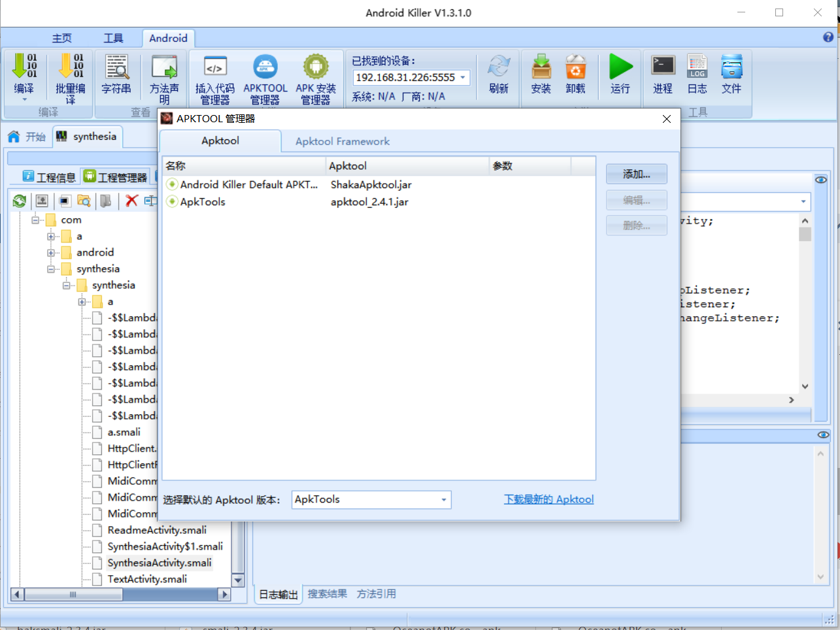Image resolution: width=840 pixels, height=630 pixels.
Task: Click the tree horizontal scrollbar thumb
Action: tap(73, 595)
